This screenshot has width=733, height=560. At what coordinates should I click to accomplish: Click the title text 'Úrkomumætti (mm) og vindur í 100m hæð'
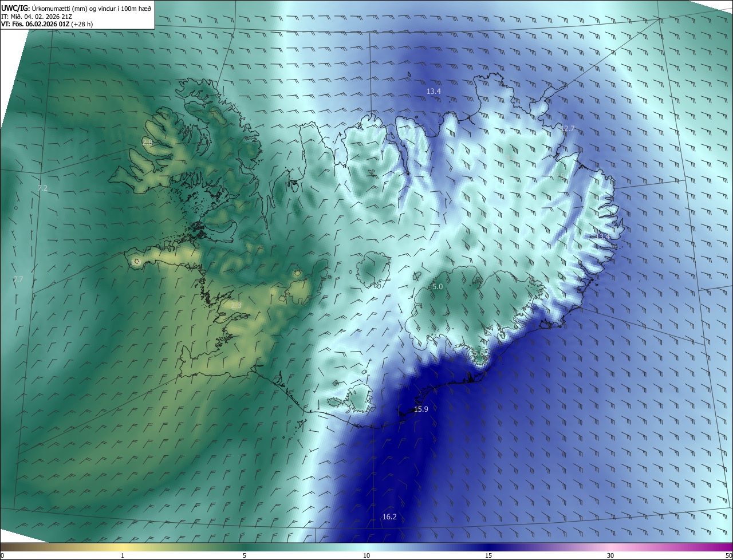pyautogui.click(x=91, y=8)
